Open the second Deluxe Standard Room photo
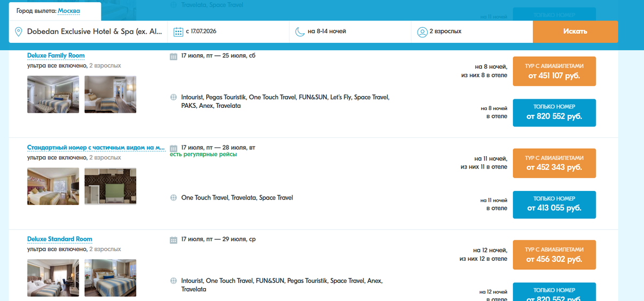The width and height of the screenshot is (644, 301). 110,278
